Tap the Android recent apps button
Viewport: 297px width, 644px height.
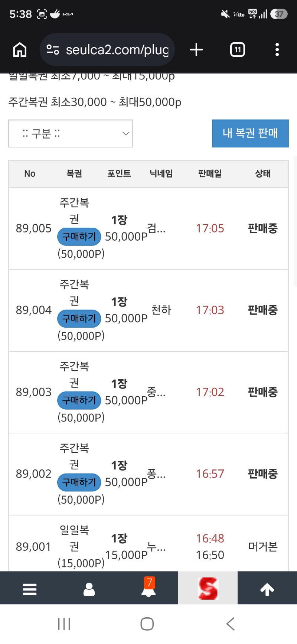click(64, 624)
